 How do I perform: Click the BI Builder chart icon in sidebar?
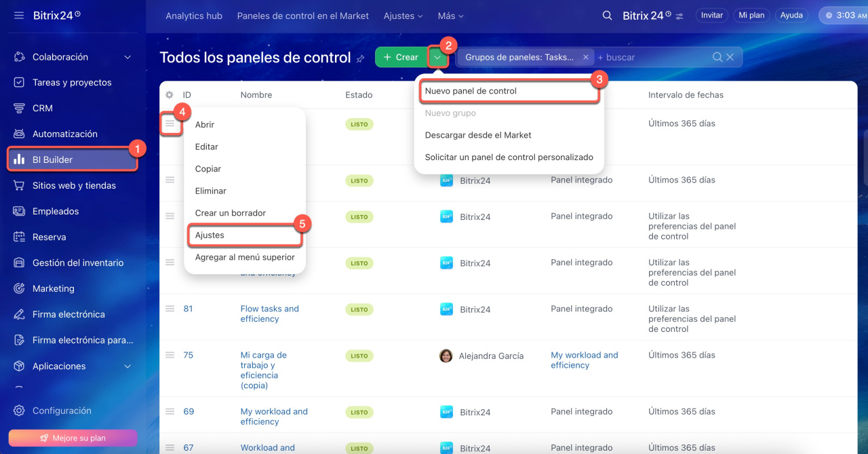[19, 159]
